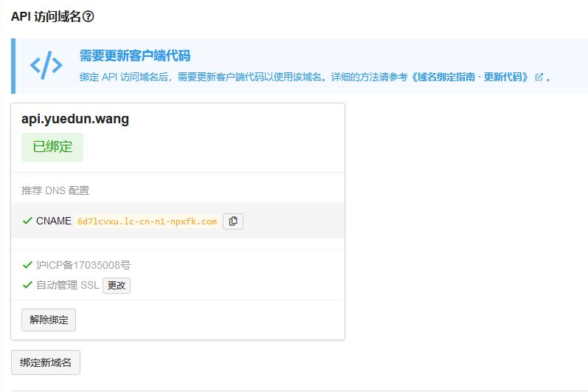Viewport: 588px width, 392px height.
Task: Click the API 访问域名 section heading
Action: pyautogui.click(x=46, y=17)
